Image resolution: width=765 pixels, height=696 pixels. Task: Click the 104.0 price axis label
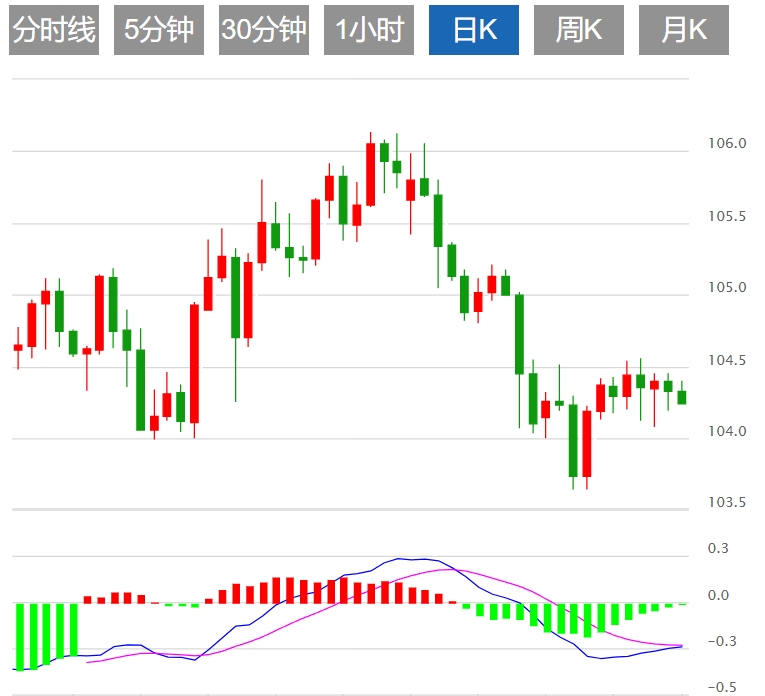[x=727, y=432]
